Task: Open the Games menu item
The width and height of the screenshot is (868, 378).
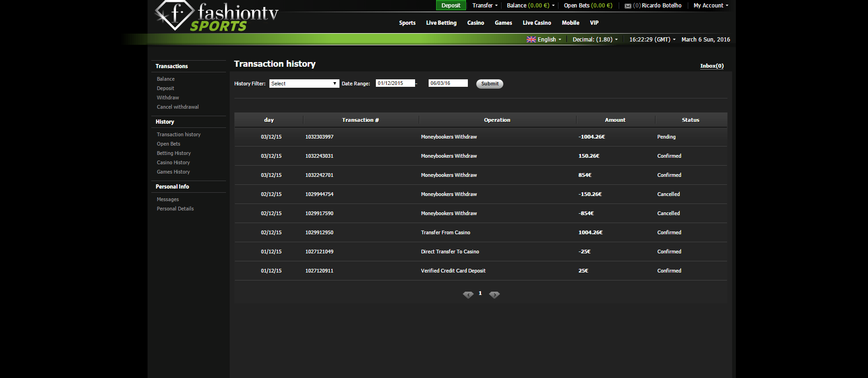Action: (503, 23)
